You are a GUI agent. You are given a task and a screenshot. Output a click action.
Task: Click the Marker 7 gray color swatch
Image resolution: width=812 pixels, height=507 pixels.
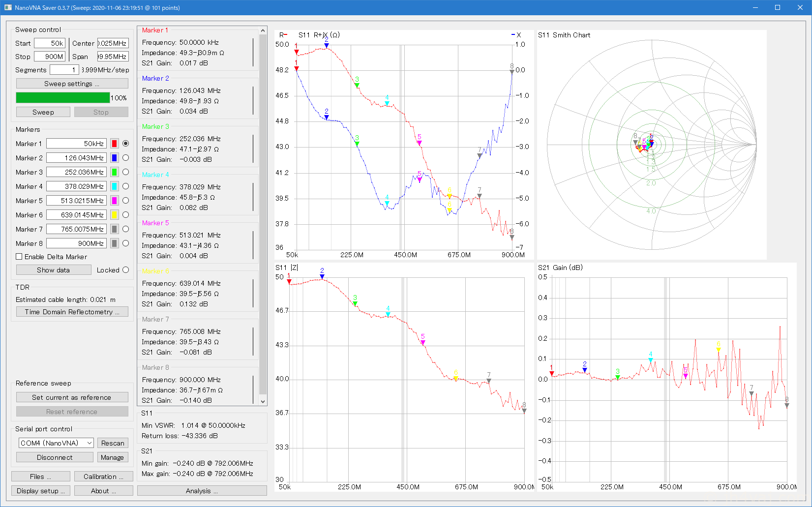point(114,229)
